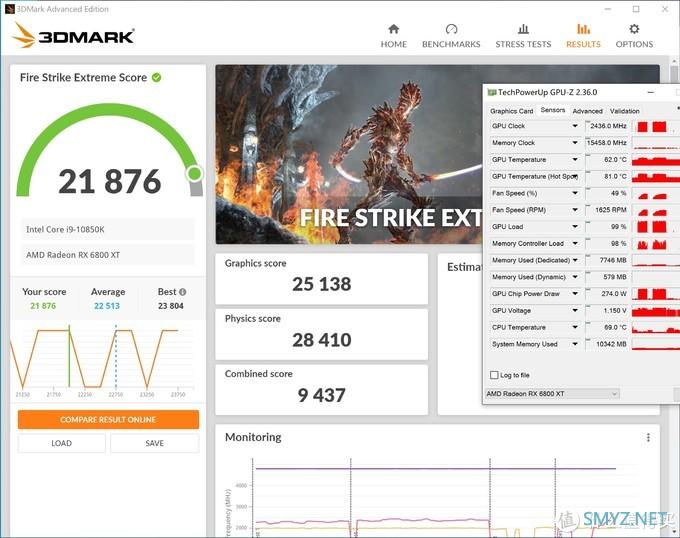Click the Average score 22 513
The width and height of the screenshot is (680, 538).
107,306
